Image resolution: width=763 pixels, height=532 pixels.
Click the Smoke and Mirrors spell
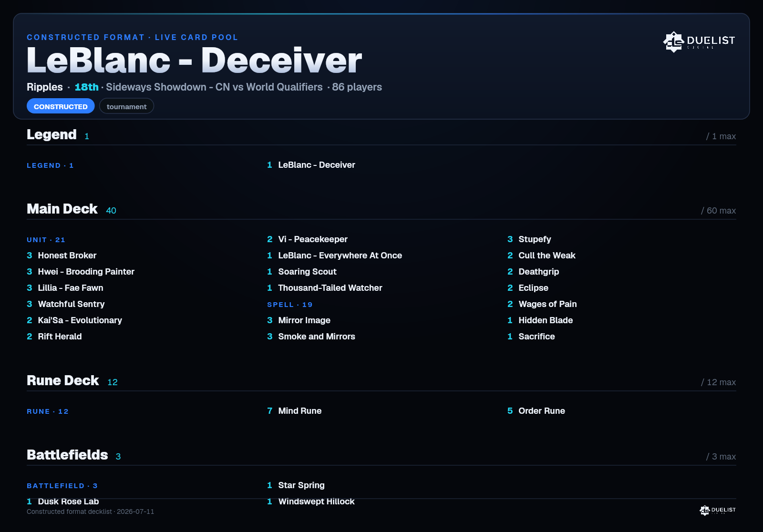point(317,337)
